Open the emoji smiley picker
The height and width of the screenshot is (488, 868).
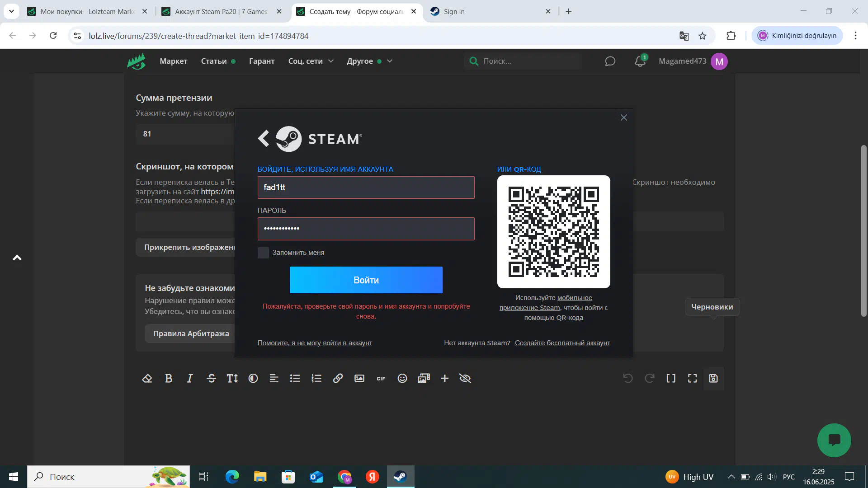tap(402, 379)
